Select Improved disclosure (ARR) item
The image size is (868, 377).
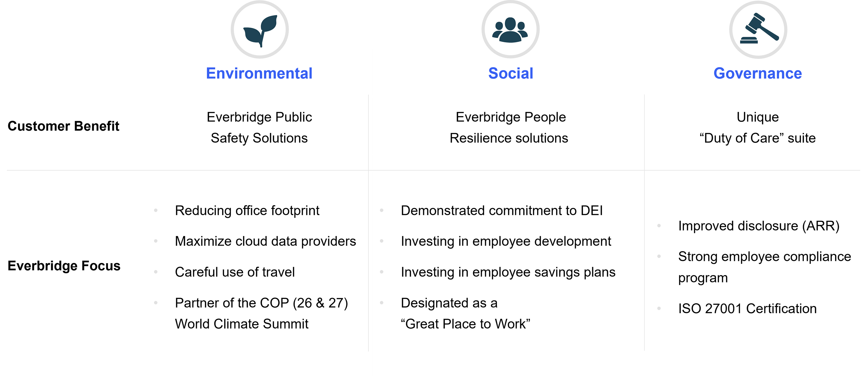click(x=759, y=226)
